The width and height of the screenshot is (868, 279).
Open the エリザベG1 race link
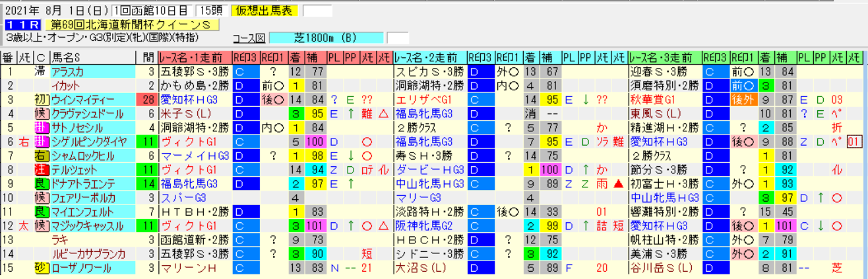[429, 99]
